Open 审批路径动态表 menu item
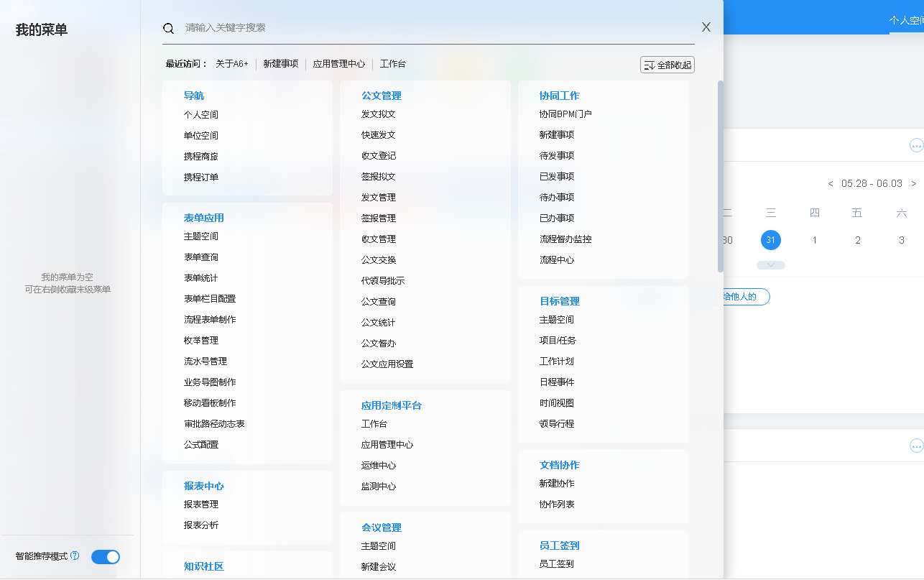The width and height of the screenshot is (924, 580). [x=214, y=424]
